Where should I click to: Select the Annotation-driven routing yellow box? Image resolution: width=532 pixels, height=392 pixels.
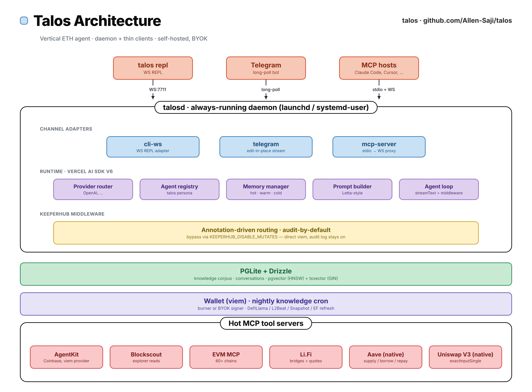266,233
